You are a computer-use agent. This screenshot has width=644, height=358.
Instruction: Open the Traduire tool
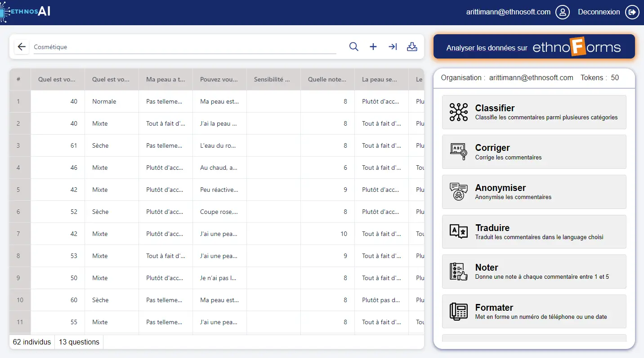pos(534,231)
